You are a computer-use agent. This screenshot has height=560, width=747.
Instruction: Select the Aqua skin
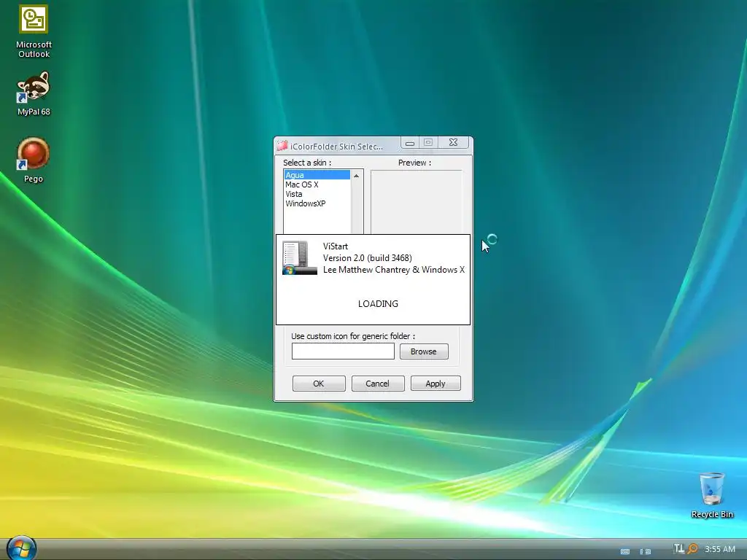coord(317,175)
